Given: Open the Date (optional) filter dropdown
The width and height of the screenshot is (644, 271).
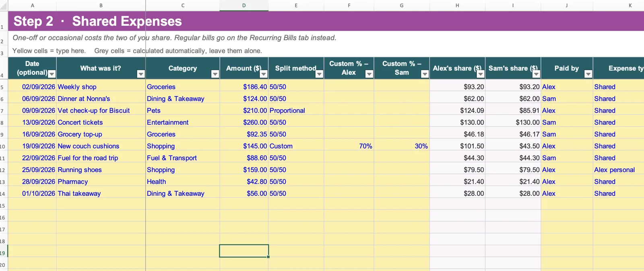Looking at the screenshot, I should (x=52, y=74).
